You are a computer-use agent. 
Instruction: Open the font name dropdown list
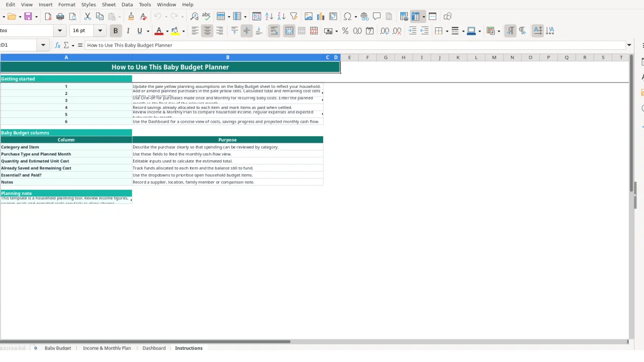(x=60, y=31)
